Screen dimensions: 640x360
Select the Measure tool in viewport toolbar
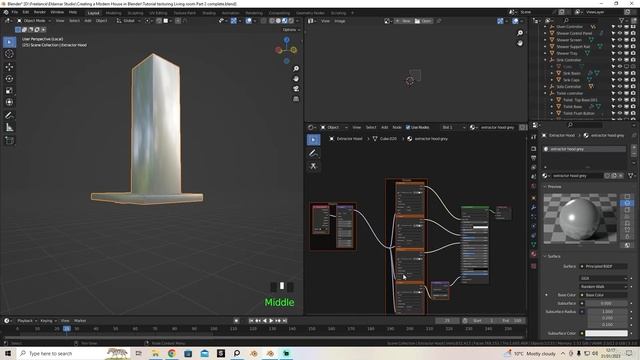point(9,128)
